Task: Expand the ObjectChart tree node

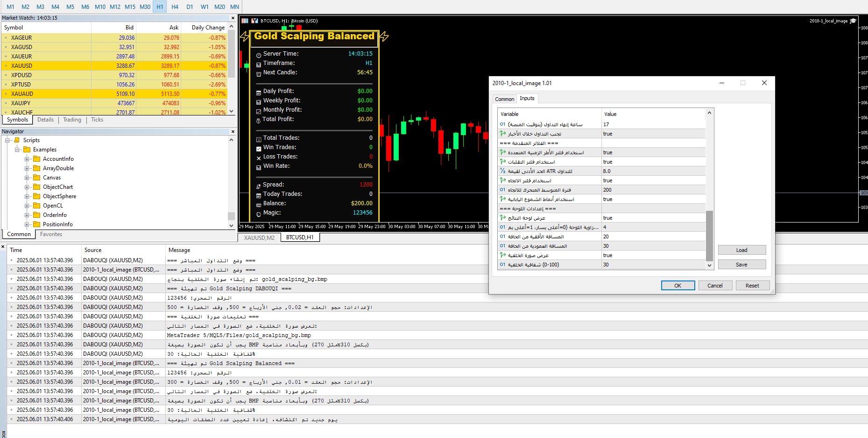Action: [27, 187]
